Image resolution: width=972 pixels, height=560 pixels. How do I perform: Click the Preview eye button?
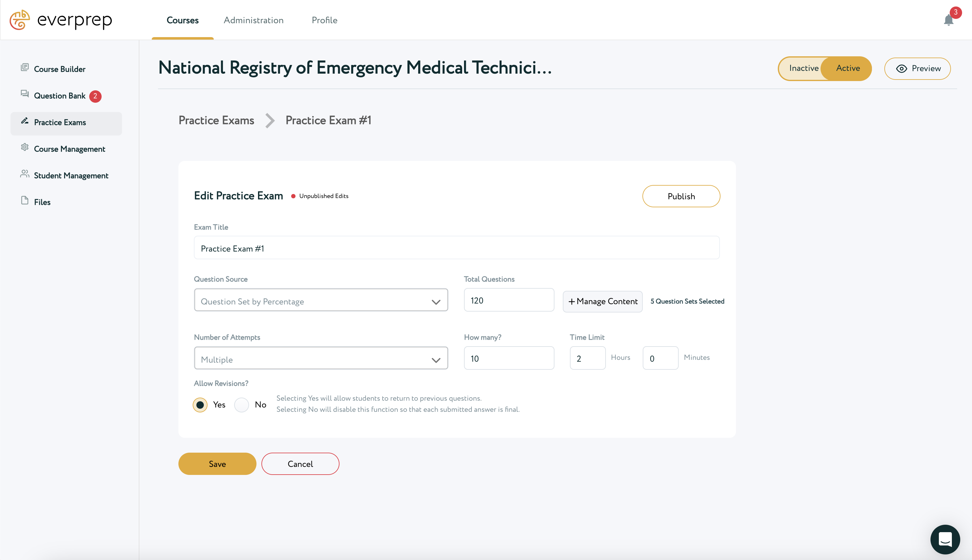pyautogui.click(x=917, y=68)
